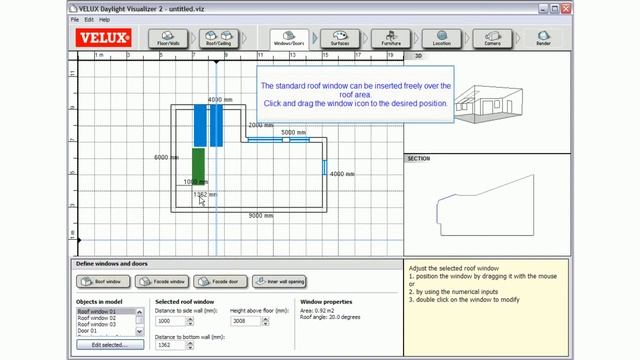Open the Edit menu

(x=89, y=20)
